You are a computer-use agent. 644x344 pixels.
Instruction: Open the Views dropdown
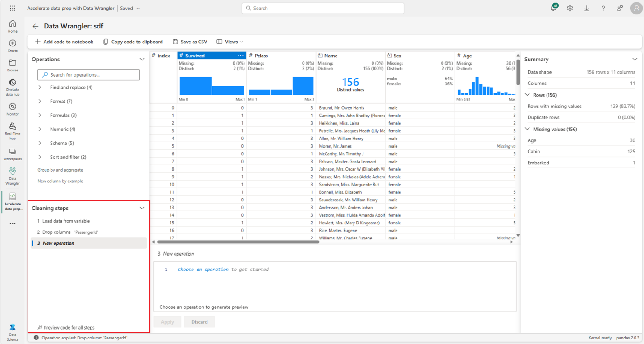(230, 42)
